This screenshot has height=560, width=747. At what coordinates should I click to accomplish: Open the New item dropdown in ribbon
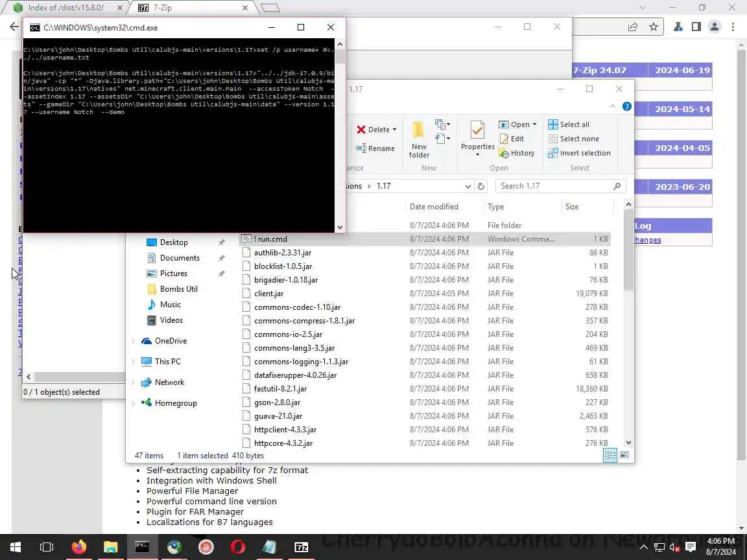tap(443, 124)
